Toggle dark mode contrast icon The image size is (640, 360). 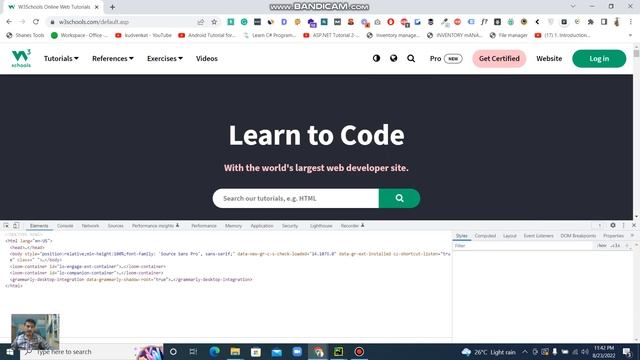coord(376,58)
